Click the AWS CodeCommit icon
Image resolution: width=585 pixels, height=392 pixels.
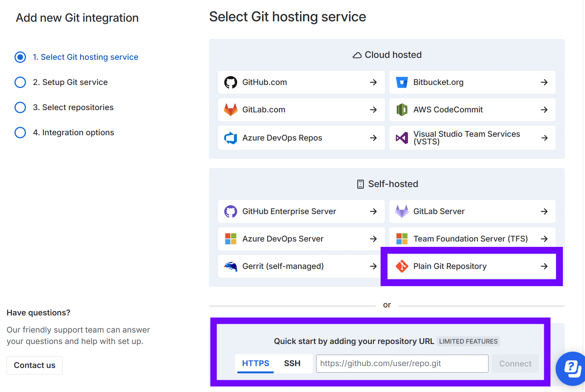[402, 110]
